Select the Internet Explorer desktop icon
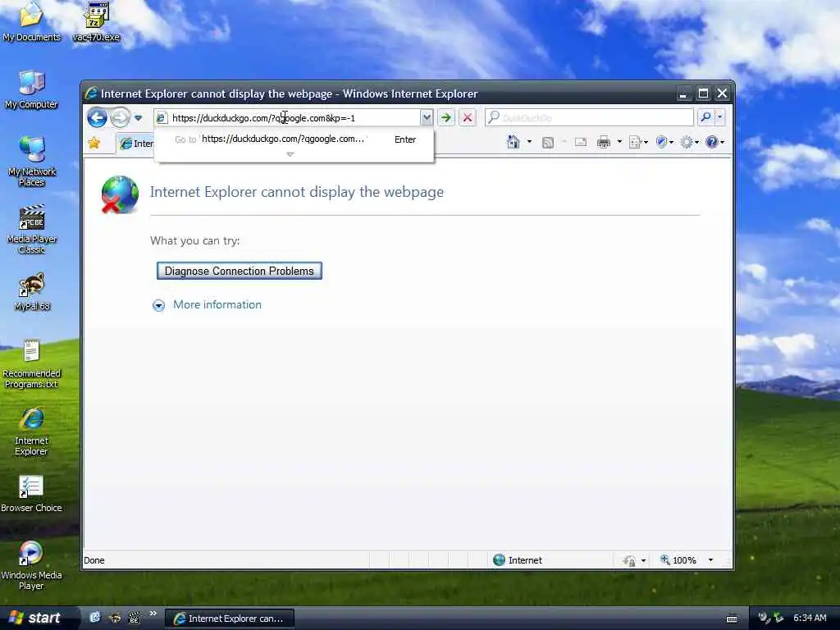Screen dimensions: 840x630 [x=31, y=431]
